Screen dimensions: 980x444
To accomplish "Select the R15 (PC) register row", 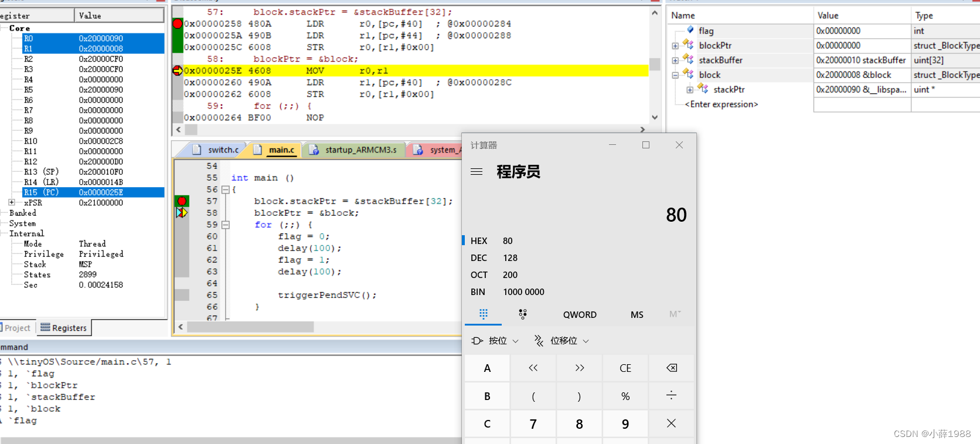I will (93, 192).
